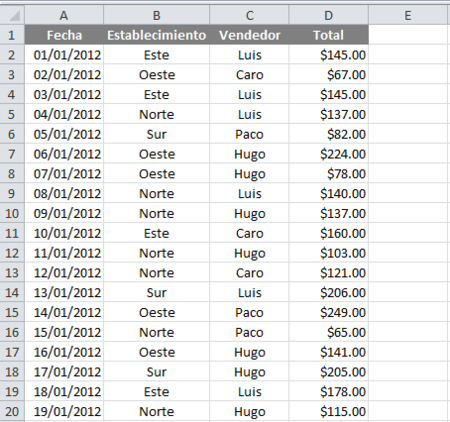Image resolution: width=450 pixels, height=422 pixels.
Task: Select row 1 header
Action: point(12,35)
